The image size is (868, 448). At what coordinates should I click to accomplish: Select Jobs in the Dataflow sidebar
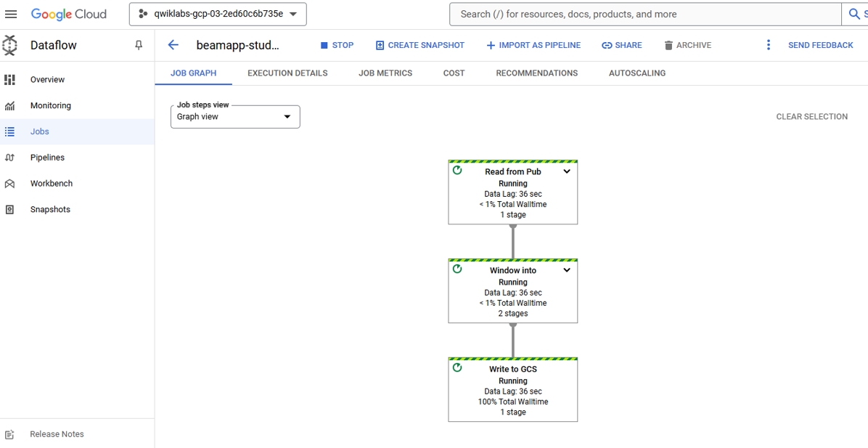pos(39,131)
